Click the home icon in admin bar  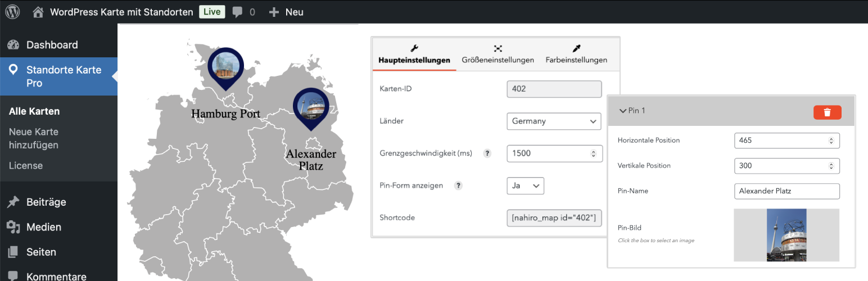click(x=38, y=12)
